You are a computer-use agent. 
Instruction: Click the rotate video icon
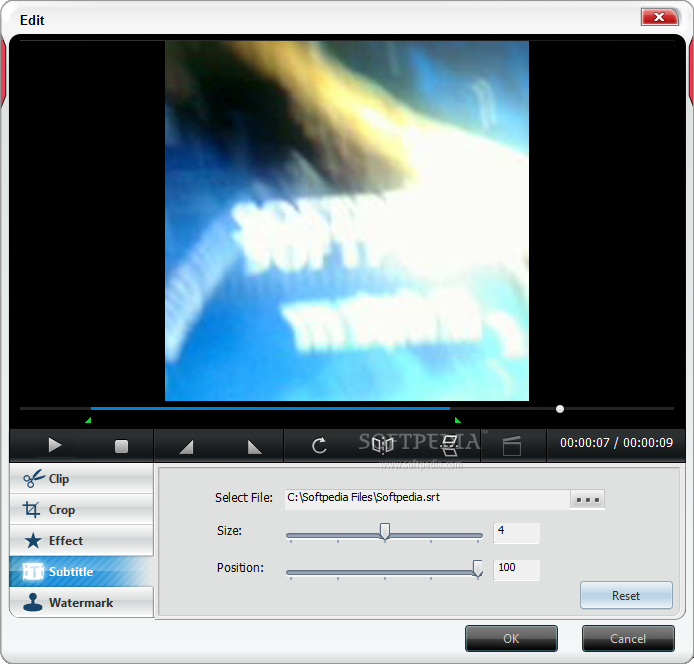[319, 445]
